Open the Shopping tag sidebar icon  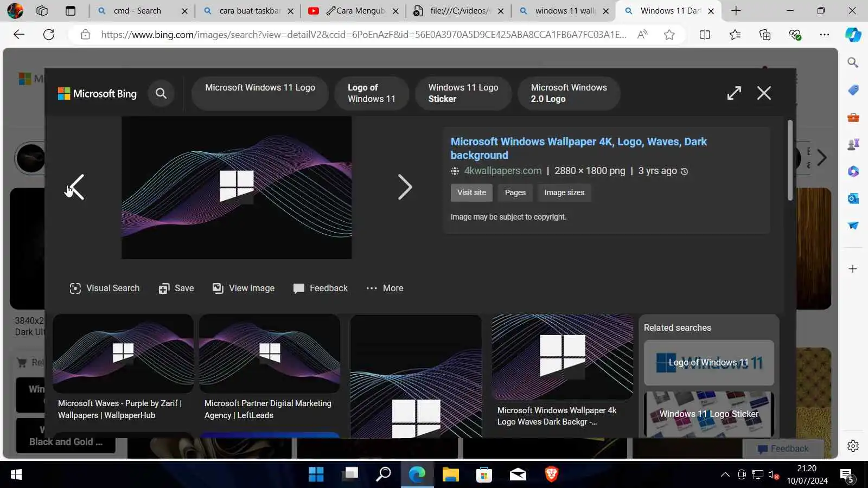coord(853,90)
